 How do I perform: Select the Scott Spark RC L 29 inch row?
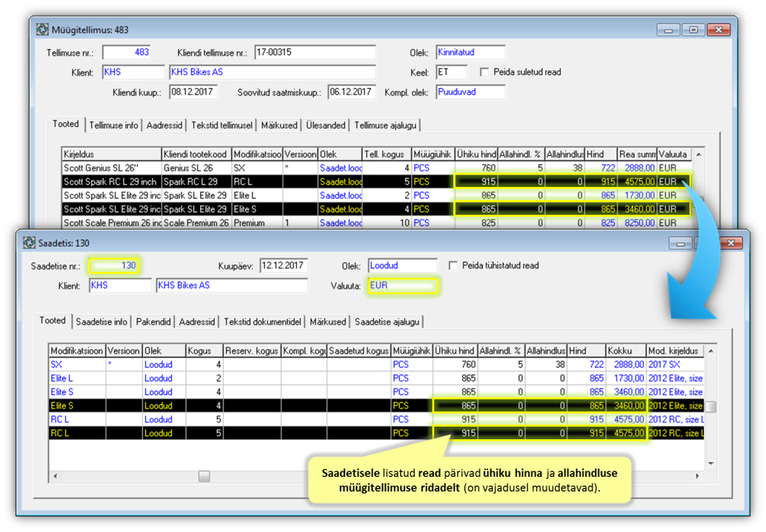[x=376, y=182]
